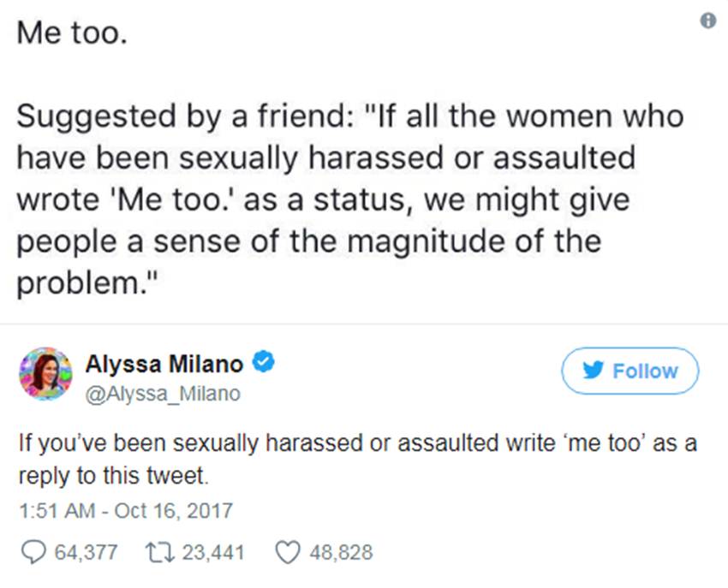Click the info icon in the top corner
The height and width of the screenshot is (588, 728).
point(707,21)
